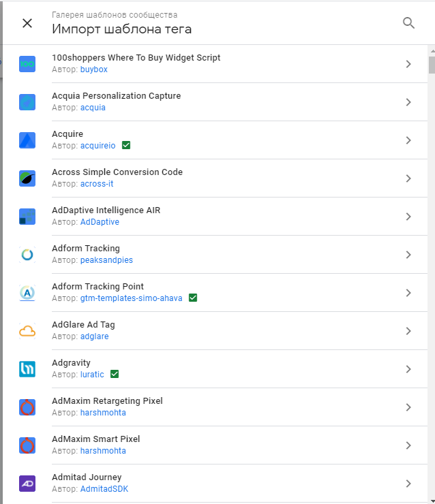Open Adform Tracking Point via chevron arrow
435x504 pixels.
[x=408, y=293]
